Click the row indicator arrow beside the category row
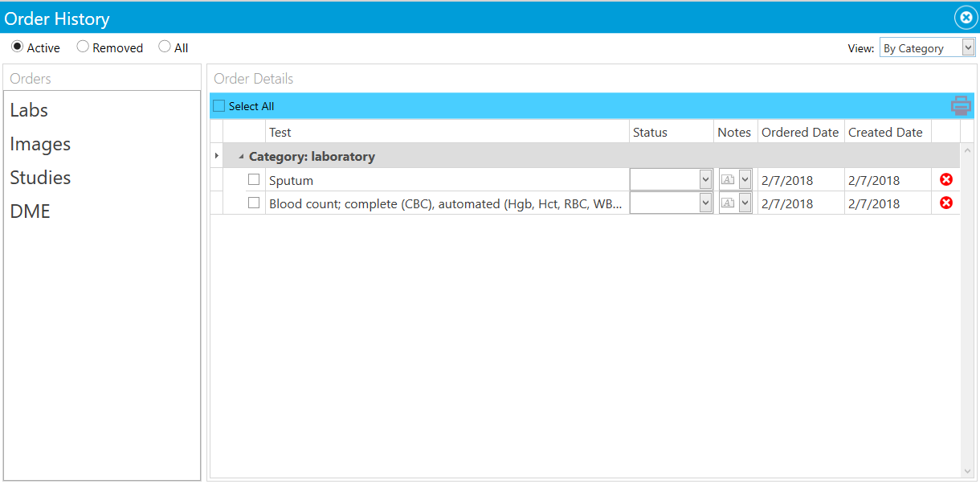The width and height of the screenshot is (980, 484). click(x=216, y=156)
